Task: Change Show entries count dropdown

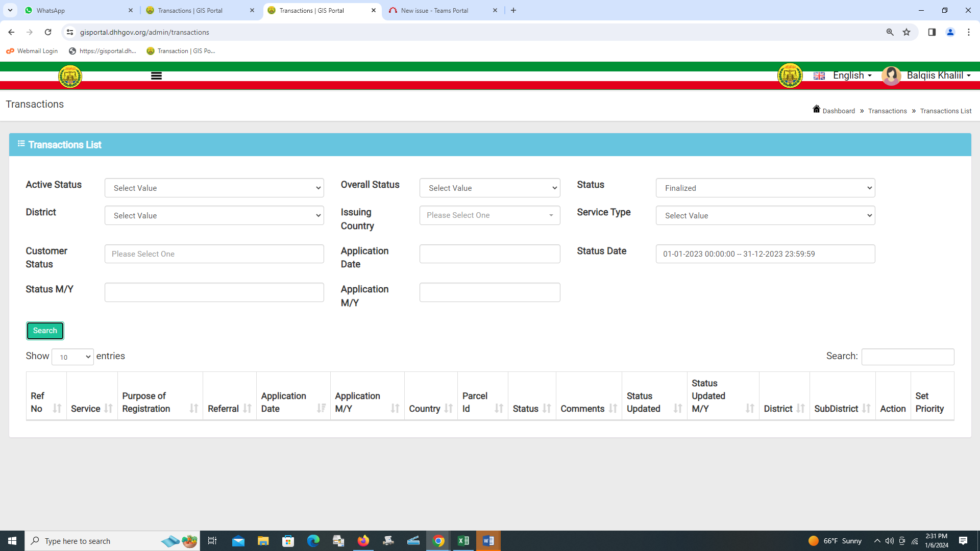Action: (x=72, y=357)
